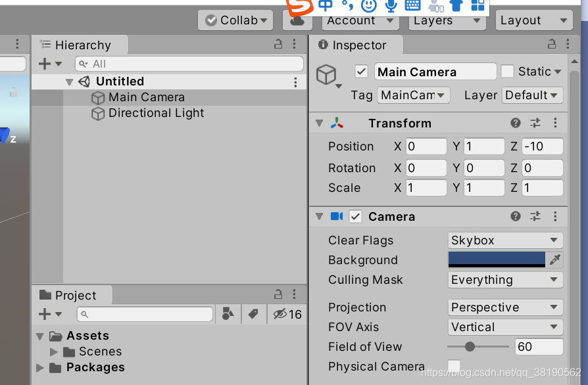This screenshot has height=385, width=588.
Task: Open Project panel three-dot menu
Action: [295, 294]
